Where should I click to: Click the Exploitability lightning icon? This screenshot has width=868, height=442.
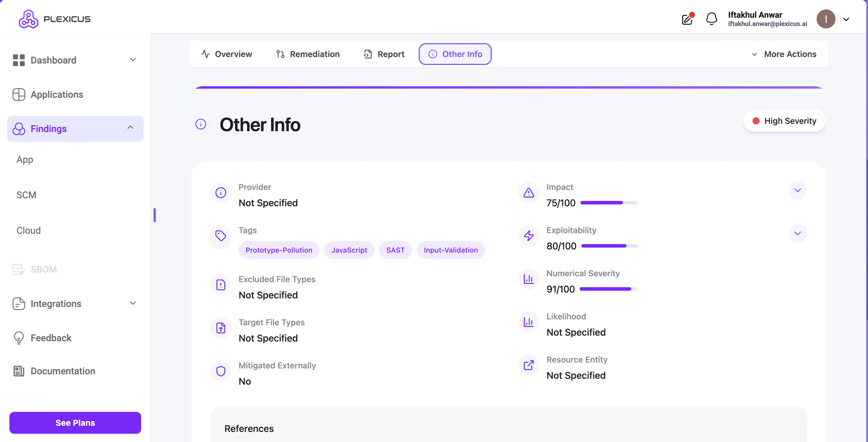(x=528, y=236)
